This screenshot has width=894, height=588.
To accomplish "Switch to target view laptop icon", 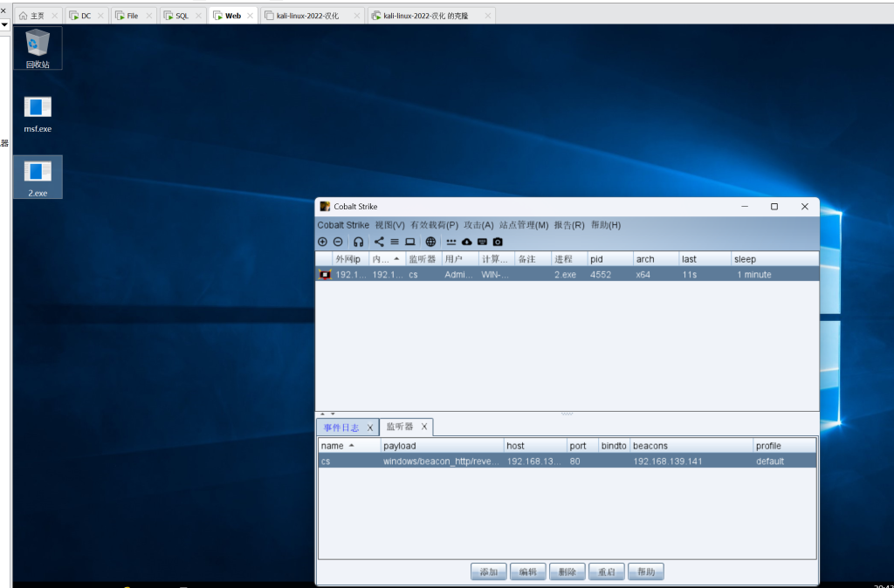I will (410, 242).
